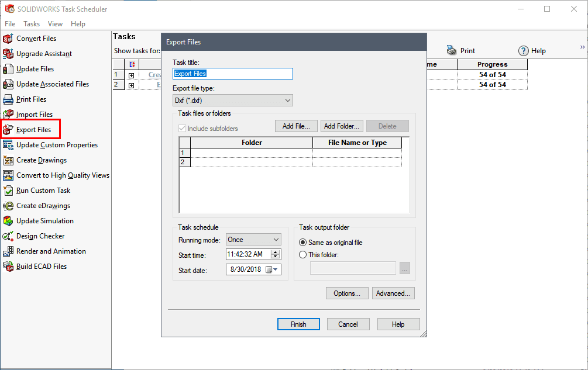The height and width of the screenshot is (370, 588).
Task: Click the Update Files traffic-light icon
Action: tap(8, 70)
